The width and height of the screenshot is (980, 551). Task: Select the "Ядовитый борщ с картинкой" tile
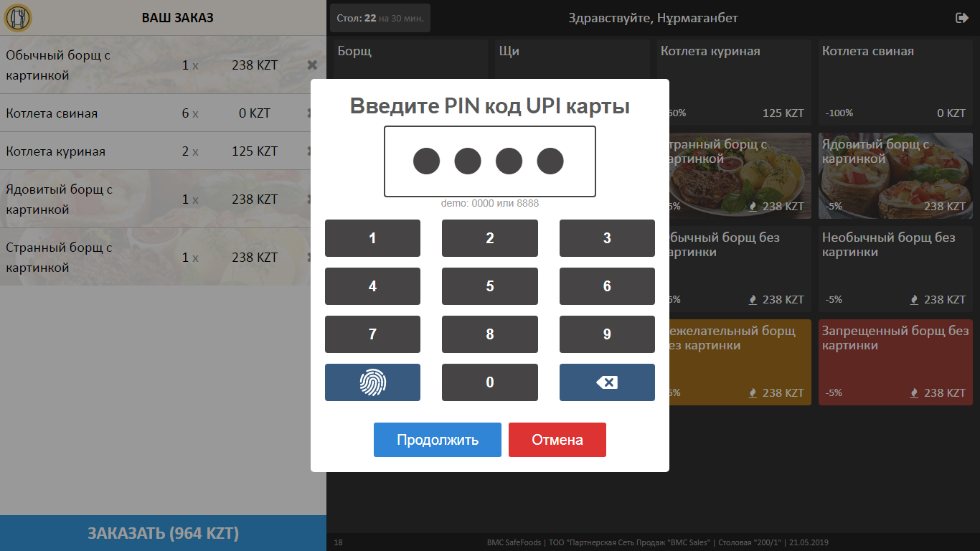[x=895, y=176]
